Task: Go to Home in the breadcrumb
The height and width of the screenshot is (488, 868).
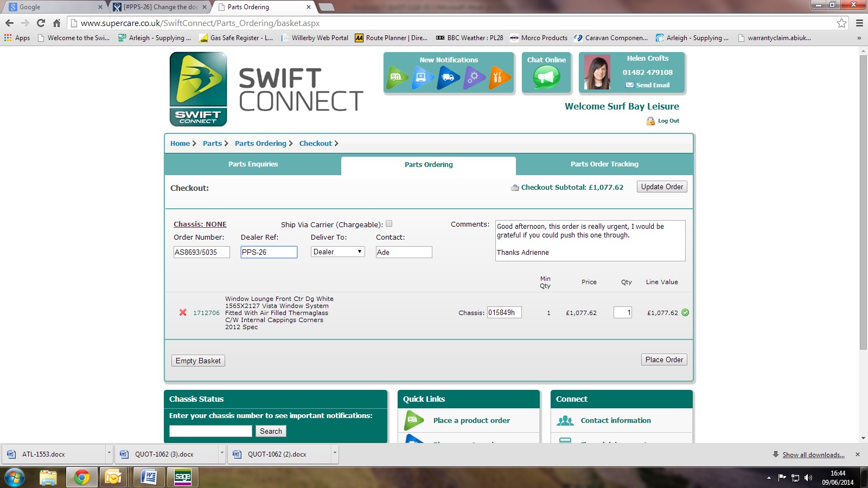Action: coord(180,144)
